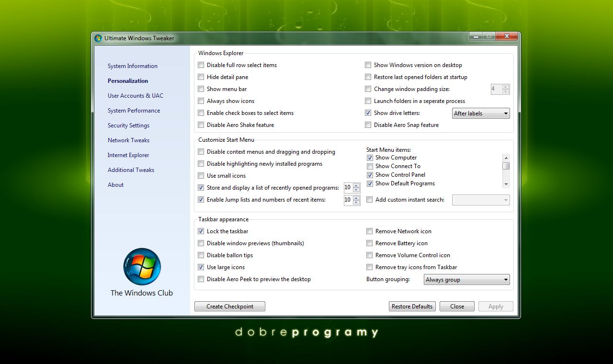Check Add custom instant search
The image size is (613, 364).
370,200
